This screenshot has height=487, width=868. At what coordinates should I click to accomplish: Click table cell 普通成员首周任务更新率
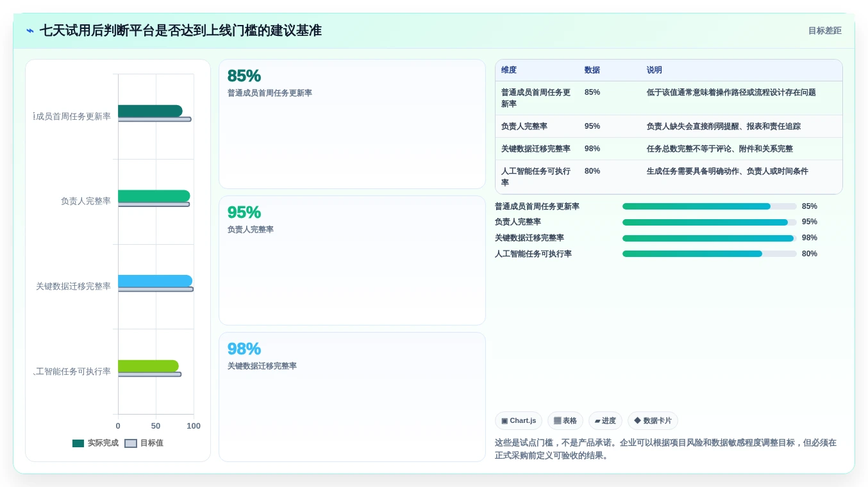coord(537,98)
